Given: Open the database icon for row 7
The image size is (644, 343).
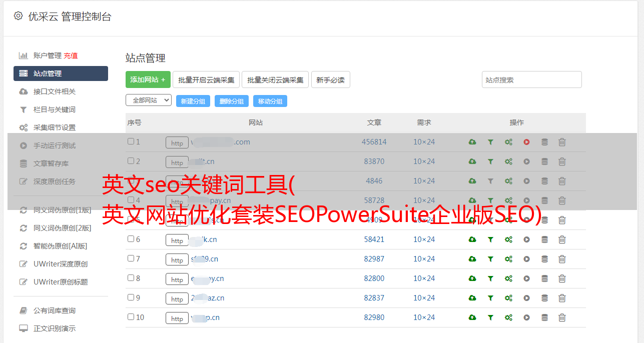Looking at the screenshot, I should click(544, 259).
